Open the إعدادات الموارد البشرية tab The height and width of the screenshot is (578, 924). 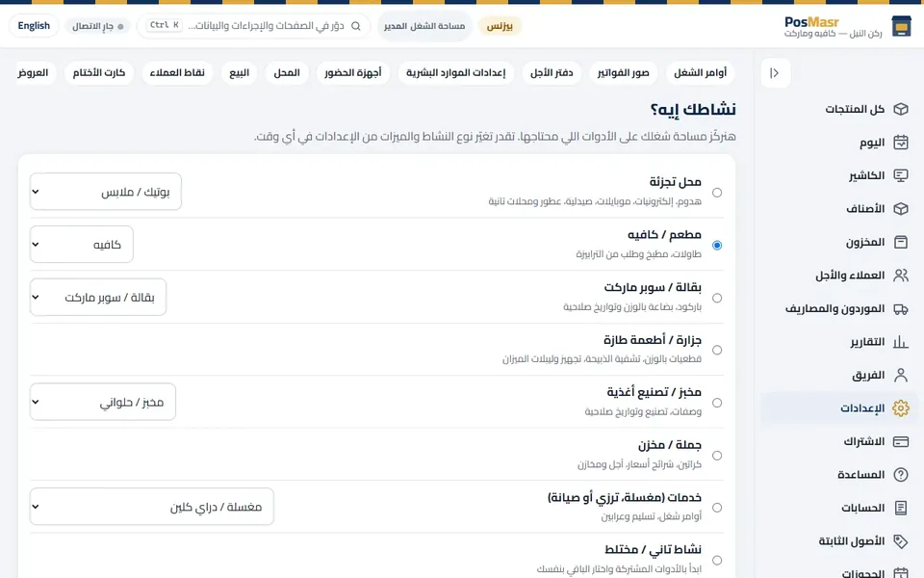point(456,73)
